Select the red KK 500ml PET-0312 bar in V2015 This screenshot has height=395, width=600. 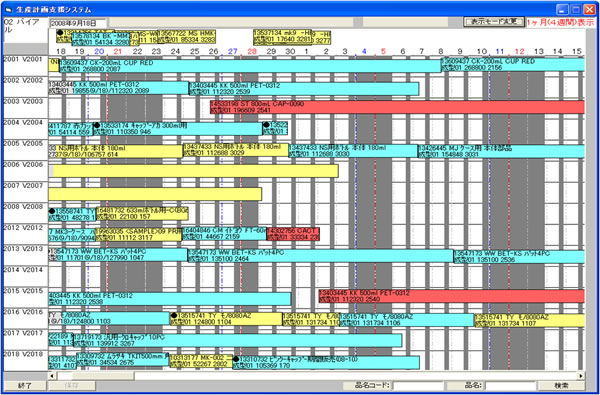[x=452, y=296]
